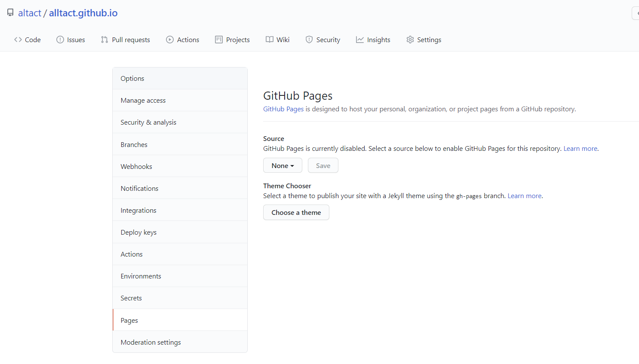Open Deploy keys settings
Screen dimensions: 639x364
pos(180,232)
